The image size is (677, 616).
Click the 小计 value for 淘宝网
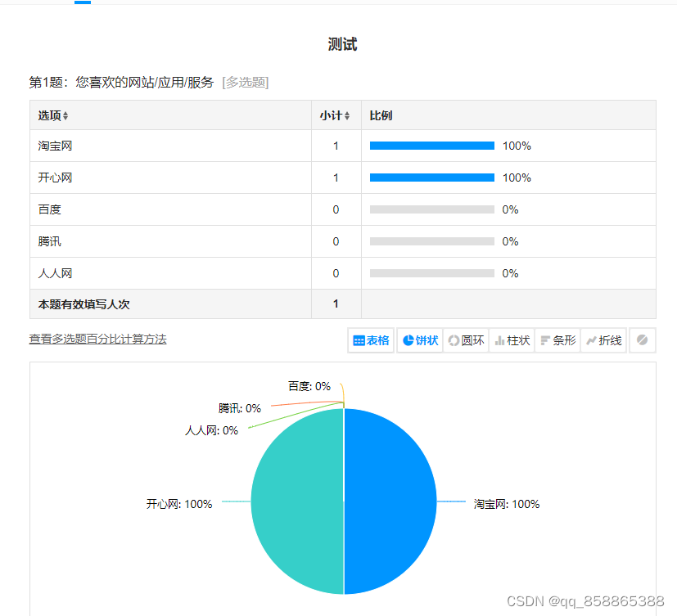tap(336, 146)
